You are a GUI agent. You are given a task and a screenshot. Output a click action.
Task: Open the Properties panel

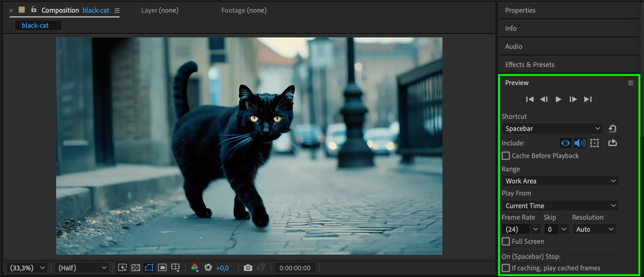click(x=520, y=10)
